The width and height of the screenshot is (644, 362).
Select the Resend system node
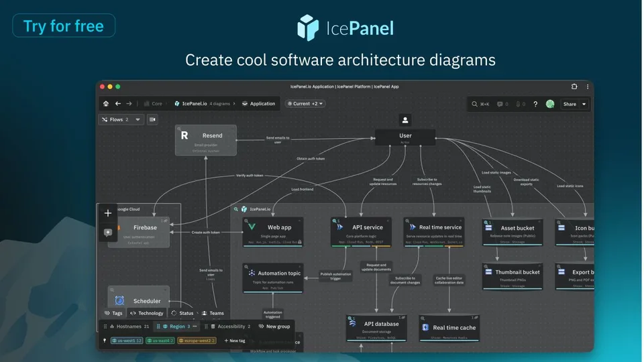pyautogui.click(x=206, y=140)
